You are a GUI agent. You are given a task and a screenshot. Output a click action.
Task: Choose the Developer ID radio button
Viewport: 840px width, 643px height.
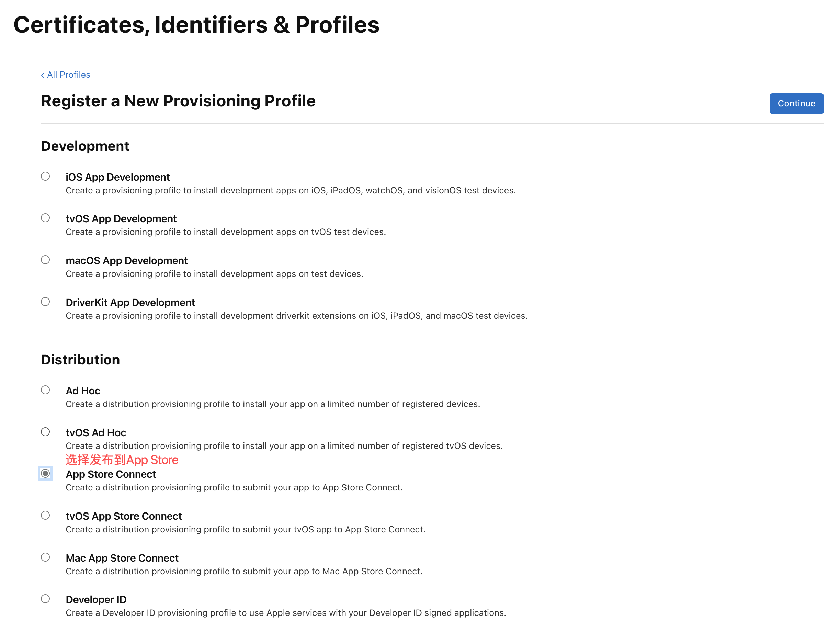(46, 599)
